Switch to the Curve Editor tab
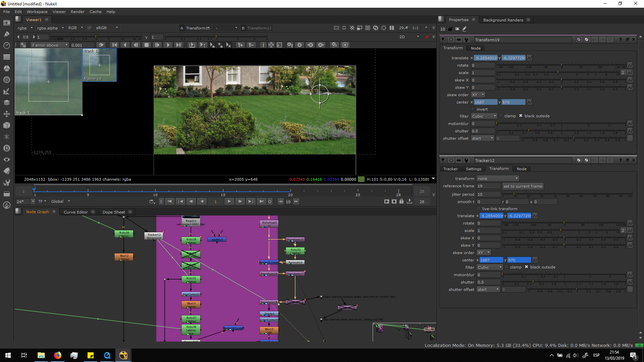Viewport: 644px width, 362px height. 76,212
